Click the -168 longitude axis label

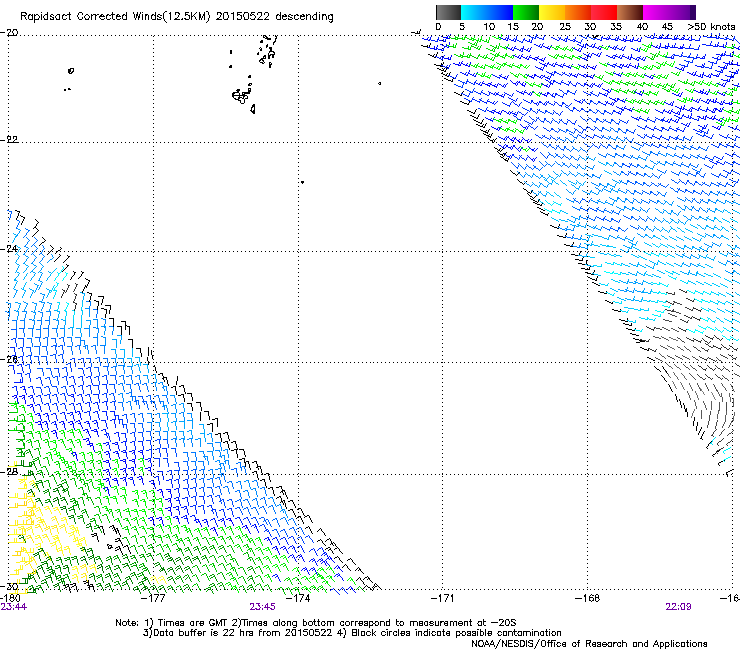[587, 598]
